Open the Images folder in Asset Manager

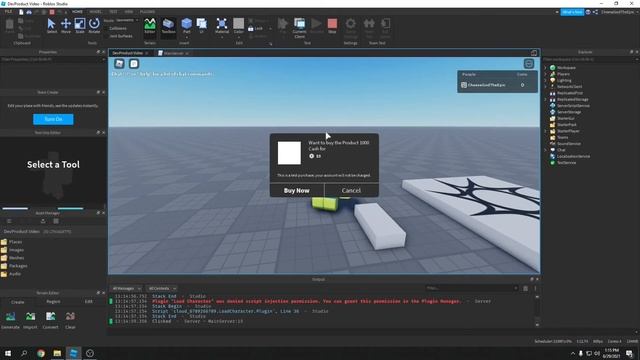coord(16,250)
